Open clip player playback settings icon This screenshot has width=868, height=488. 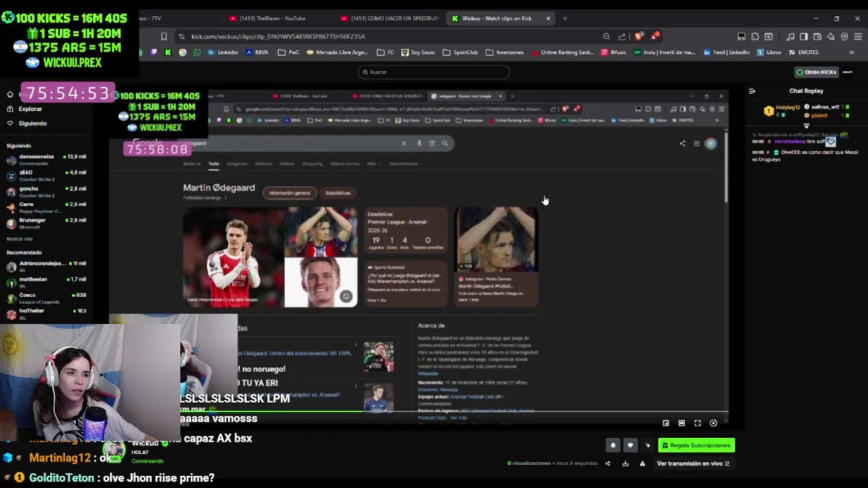713,423
